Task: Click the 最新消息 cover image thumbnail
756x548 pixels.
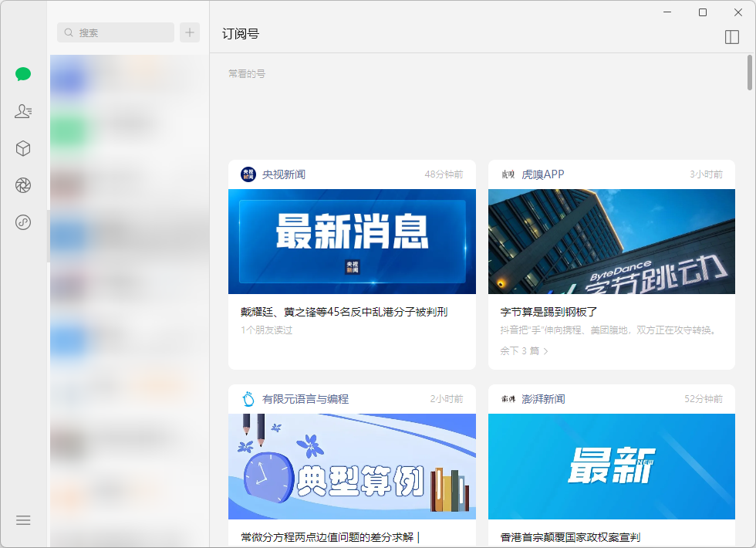Action: [352, 242]
